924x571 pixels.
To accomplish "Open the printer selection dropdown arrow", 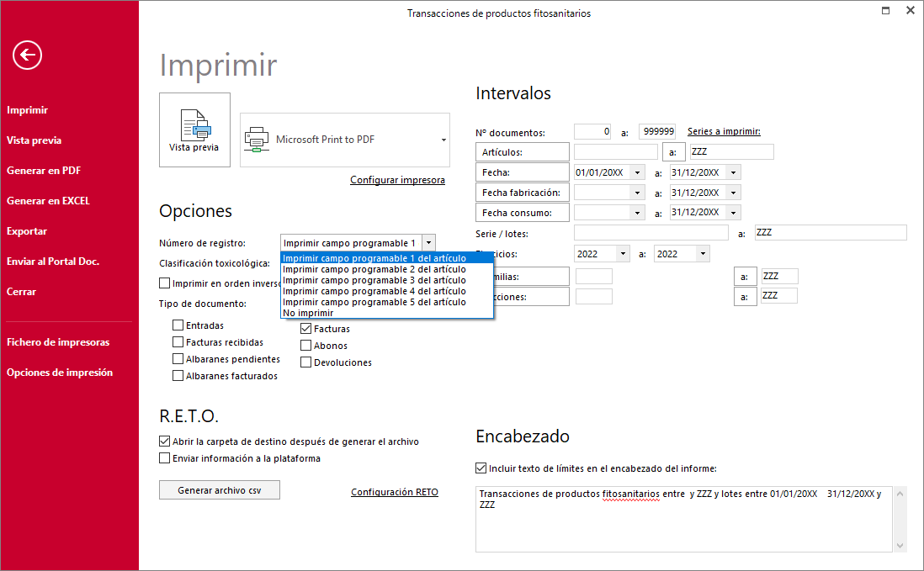I will [443, 140].
